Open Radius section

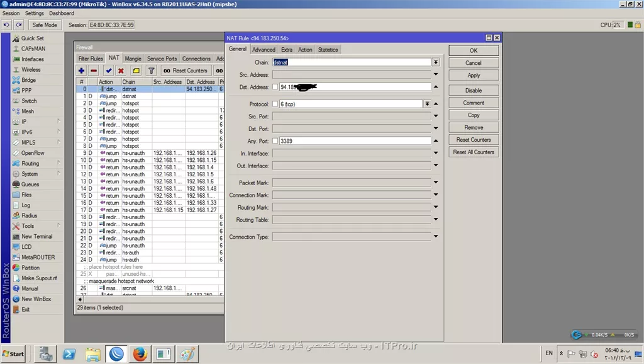[29, 215]
